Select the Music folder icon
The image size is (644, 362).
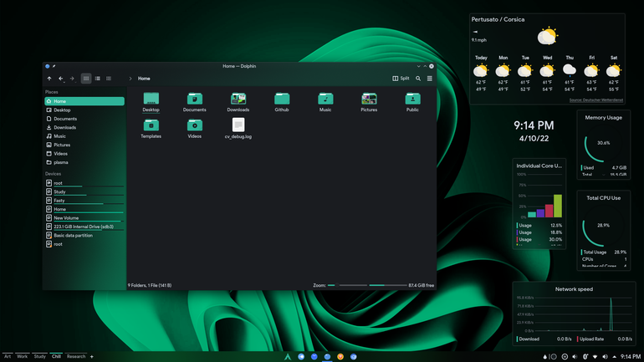pos(325,102)
